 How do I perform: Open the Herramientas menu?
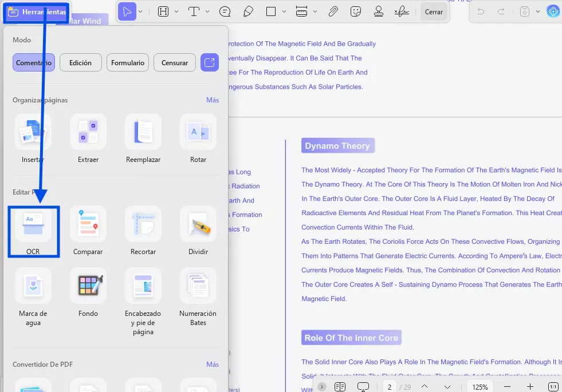pyautogui.click(x=37, y=12)
